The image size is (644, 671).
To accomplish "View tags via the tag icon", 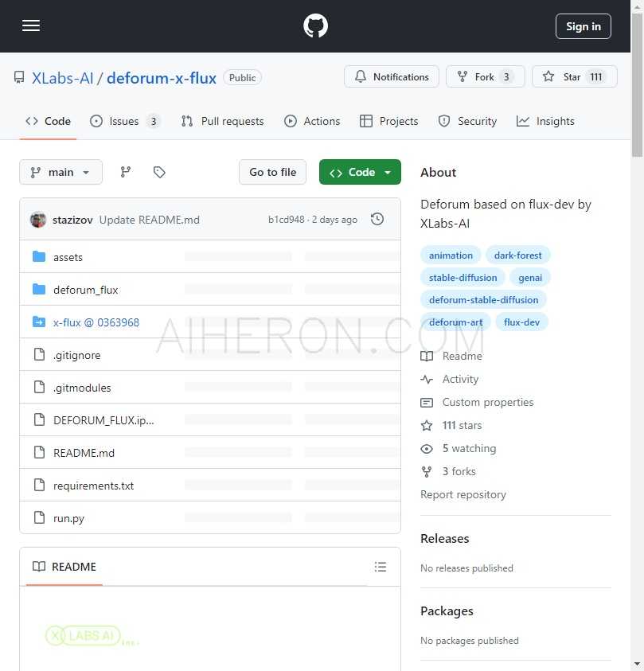I will 159,172.
